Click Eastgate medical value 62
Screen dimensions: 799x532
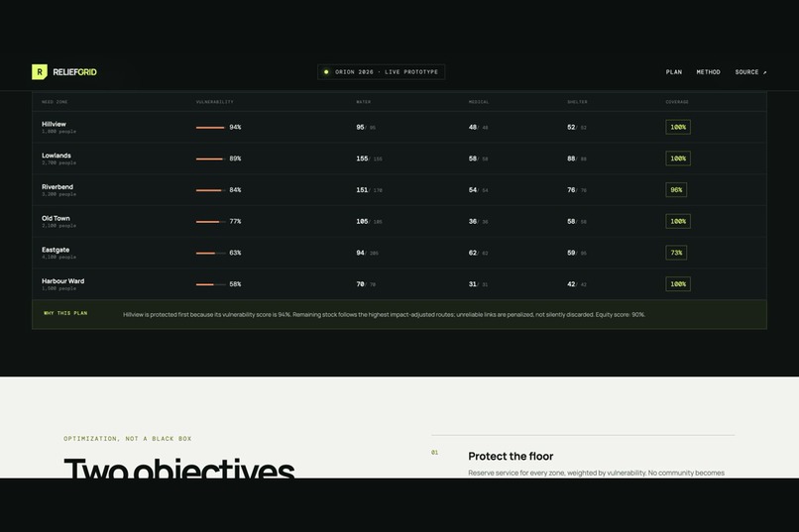[x=473, y=253]
